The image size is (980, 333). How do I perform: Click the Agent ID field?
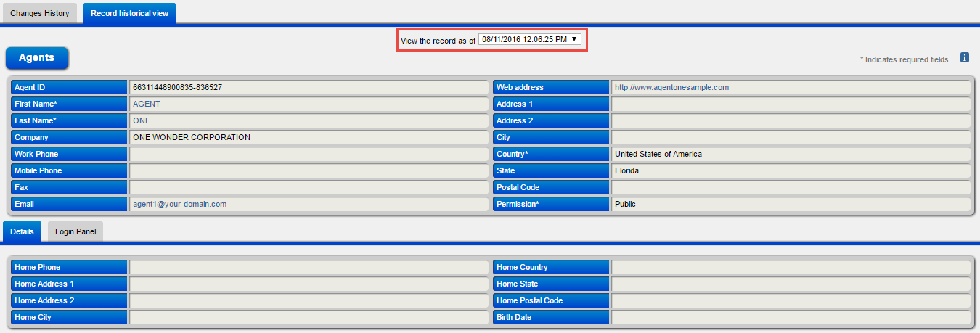point(308,87)
